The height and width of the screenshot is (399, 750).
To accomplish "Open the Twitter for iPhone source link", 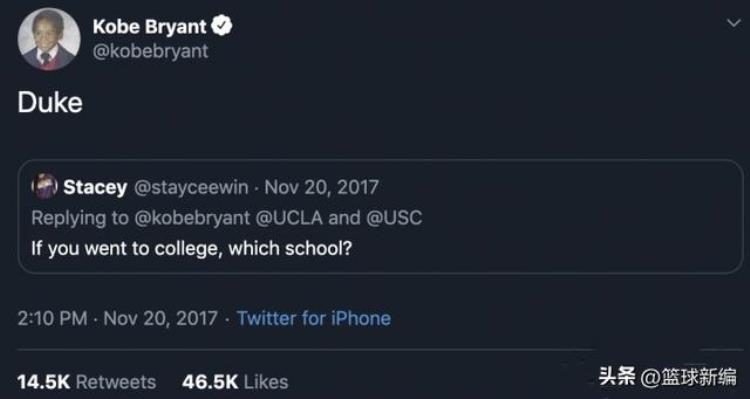I will [x=314, y=318].
